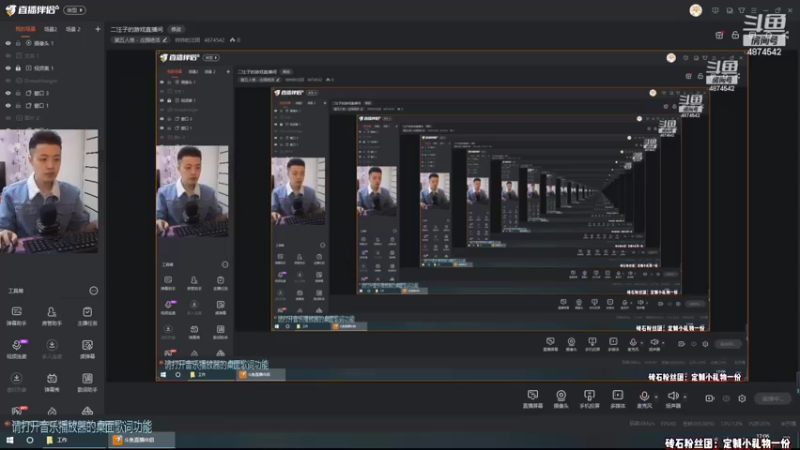Start recording with the camcorder icon
Screen dimensions: 800x450
(x=710, y=398)
